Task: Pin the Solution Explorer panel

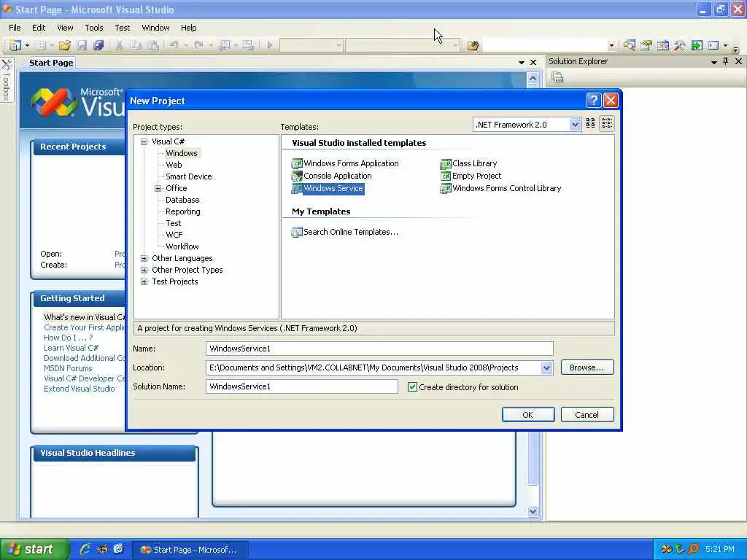Action: pos(726,61)
